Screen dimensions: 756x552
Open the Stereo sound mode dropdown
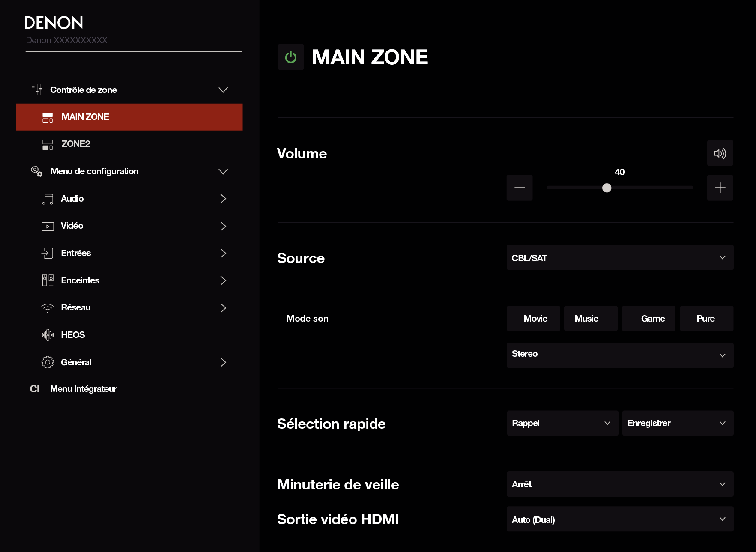(619, 355)
